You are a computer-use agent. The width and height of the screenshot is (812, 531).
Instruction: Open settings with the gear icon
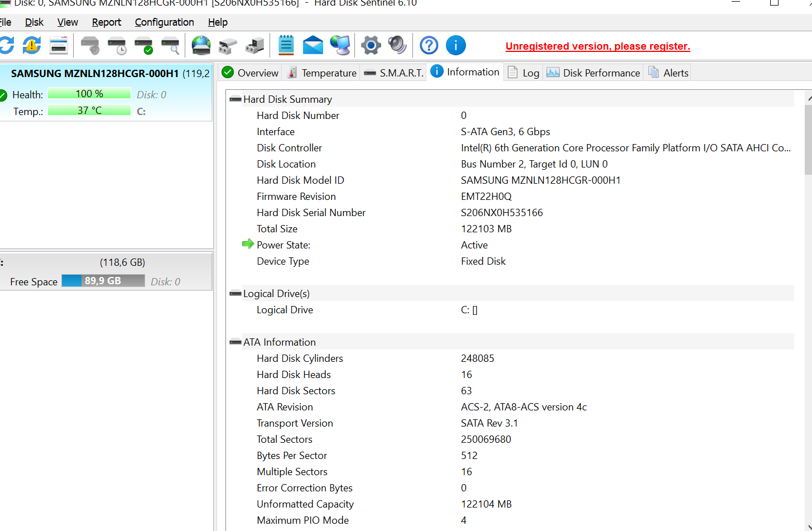(x=371, y=45)
